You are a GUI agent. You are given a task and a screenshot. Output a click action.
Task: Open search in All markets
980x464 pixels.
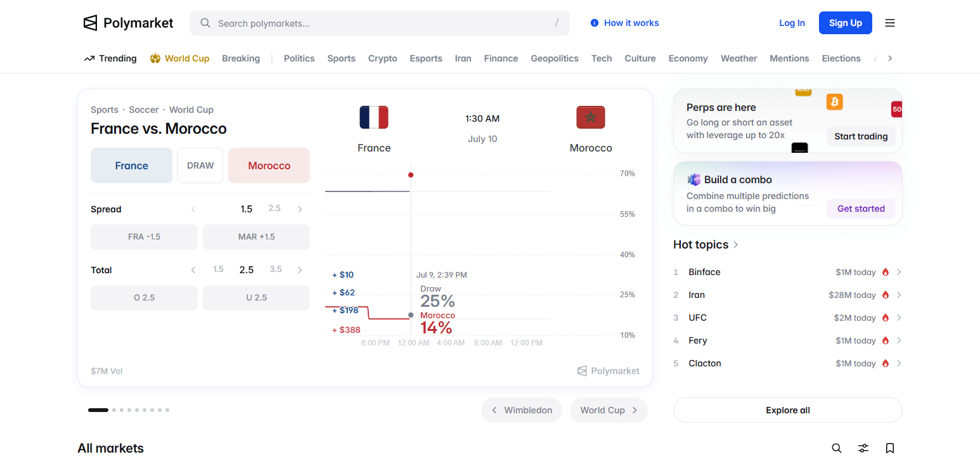[x=837, y=448]
